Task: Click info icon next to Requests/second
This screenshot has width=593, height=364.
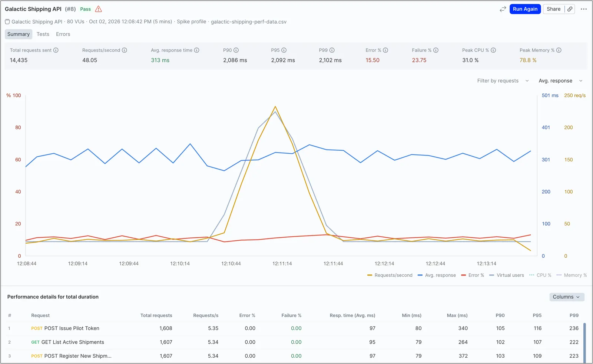Action: click(125, 50)
